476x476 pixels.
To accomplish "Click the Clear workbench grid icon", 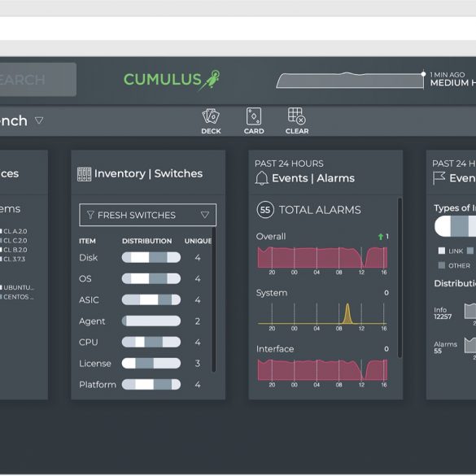I will [x=297, y=116].
